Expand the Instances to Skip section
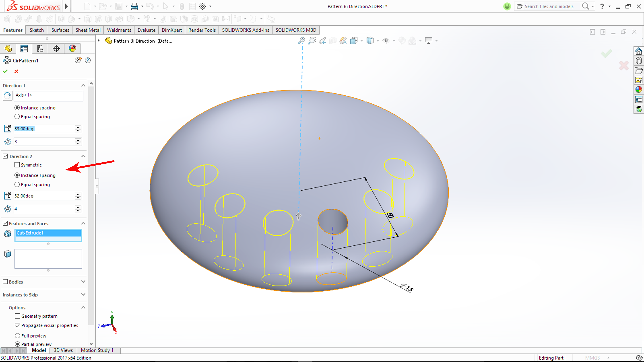Image resolution: width=644 pixels, height=362 pixels. click(x=83, y=295)
